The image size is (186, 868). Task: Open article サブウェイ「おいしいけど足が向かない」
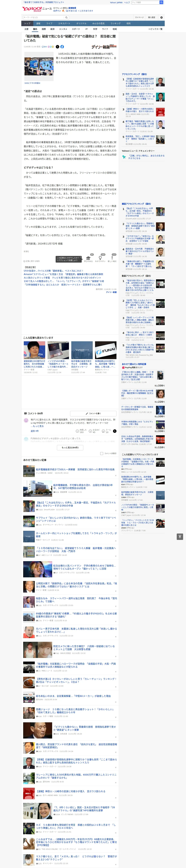coord(76,519)
